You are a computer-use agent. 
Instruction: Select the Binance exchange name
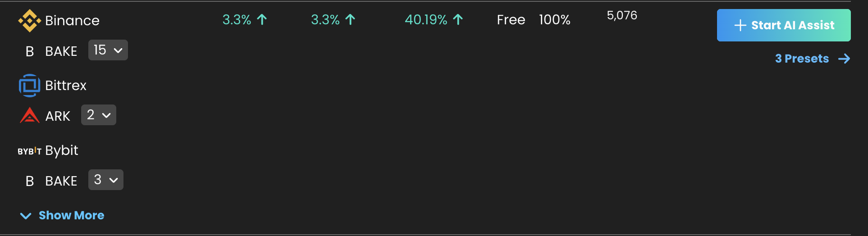point(72,21)
